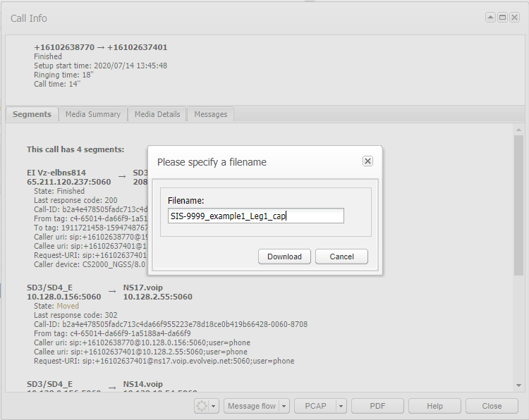Click the PCAP button

coord(315,406)
